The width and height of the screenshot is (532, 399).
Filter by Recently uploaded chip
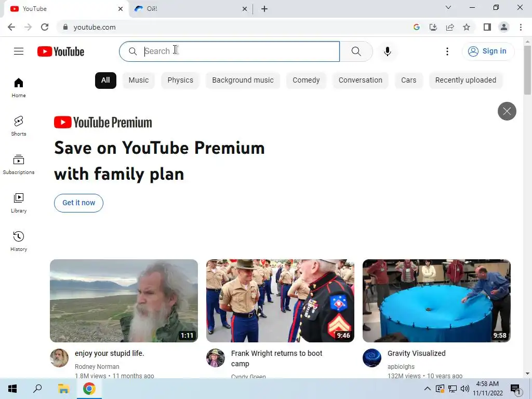coord(465,80)
